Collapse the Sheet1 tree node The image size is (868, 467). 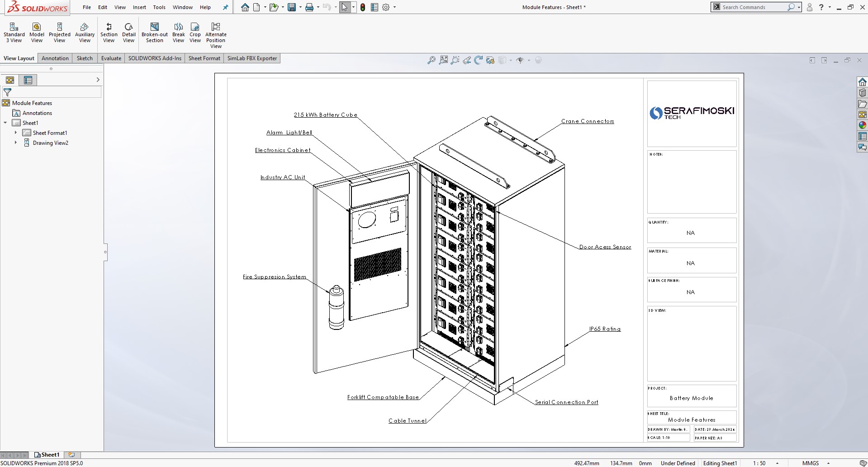[x=5, y=123]
